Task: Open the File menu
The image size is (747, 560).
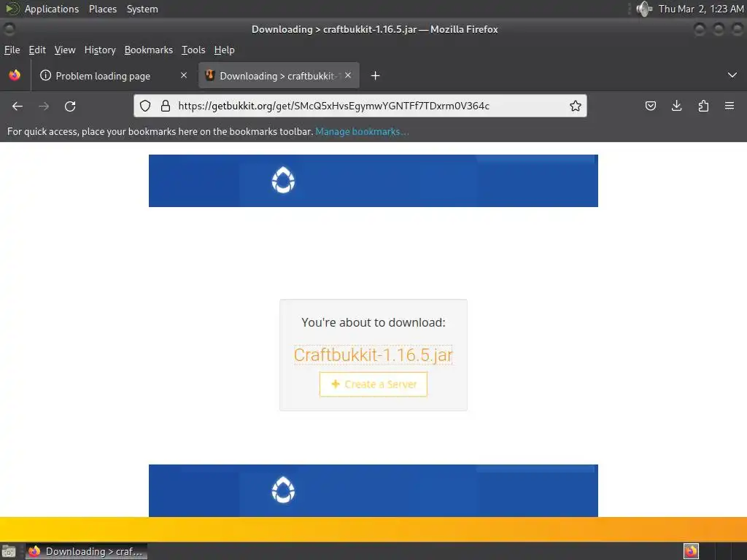Action: pos(12,50)
